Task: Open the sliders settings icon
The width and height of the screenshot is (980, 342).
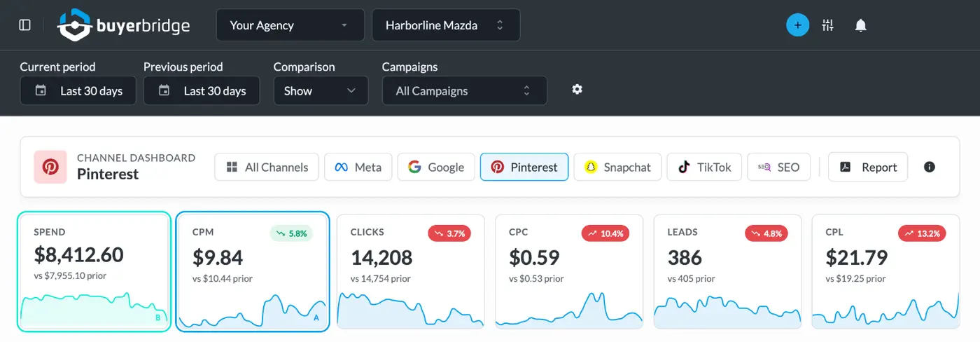Action: pos(828,25)
